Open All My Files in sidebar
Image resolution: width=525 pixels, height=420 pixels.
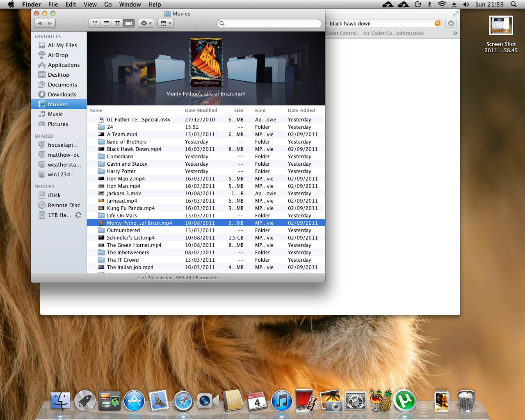[59, 45]
